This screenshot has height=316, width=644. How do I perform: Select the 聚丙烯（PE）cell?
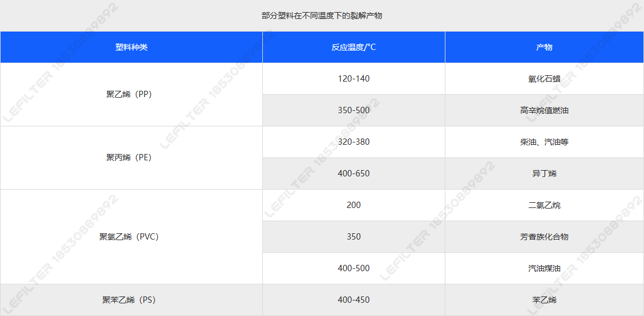pyautogui.click(x=131, y=157)
